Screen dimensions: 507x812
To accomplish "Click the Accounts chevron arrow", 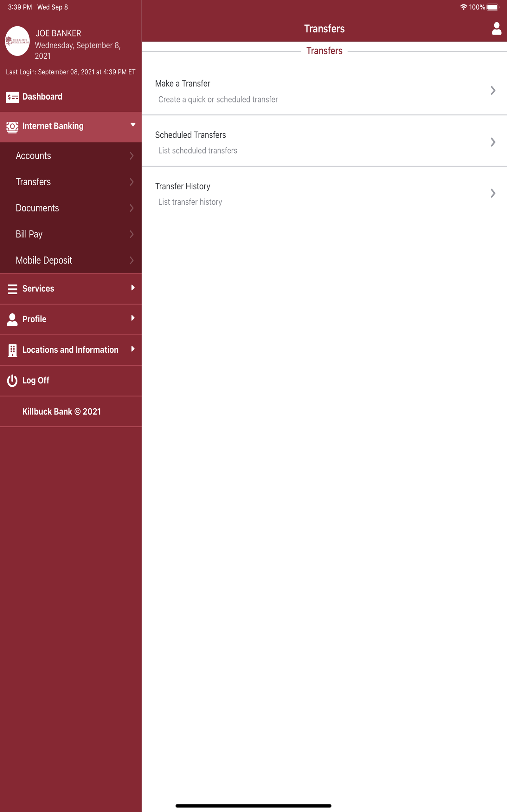I will pos(132,155).
